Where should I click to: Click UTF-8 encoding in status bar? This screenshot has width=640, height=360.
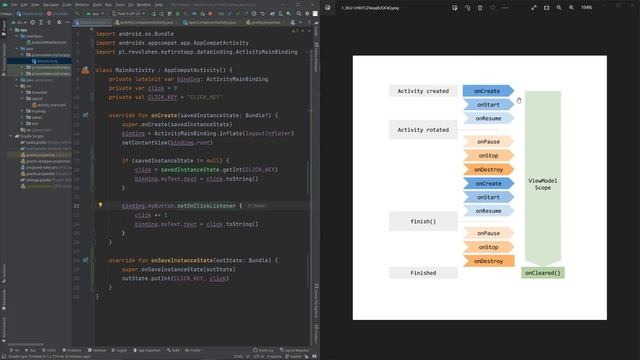coord(258,356)
